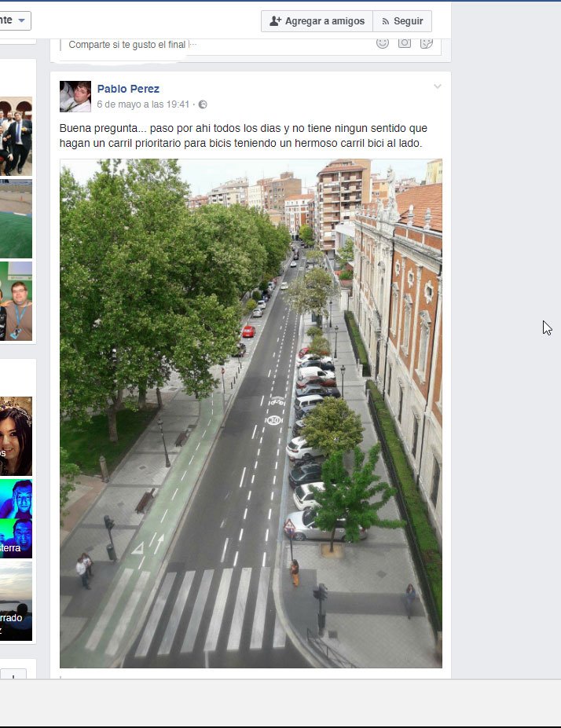Open Pablo Perez's profile picture
The height and width of the screenshot is (728, 561).
tap(75, 97)
